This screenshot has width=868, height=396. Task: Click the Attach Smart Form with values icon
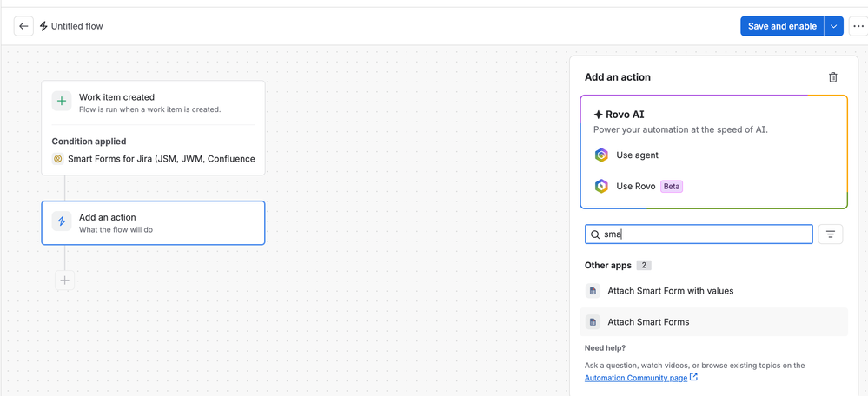point(593,291)
